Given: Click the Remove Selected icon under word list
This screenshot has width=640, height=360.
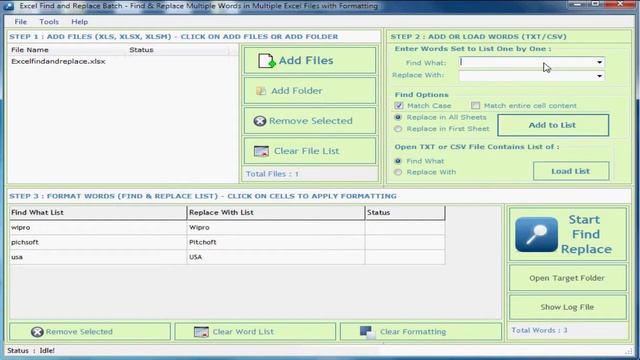Looking at the screenshot, I should pos(37,332).
